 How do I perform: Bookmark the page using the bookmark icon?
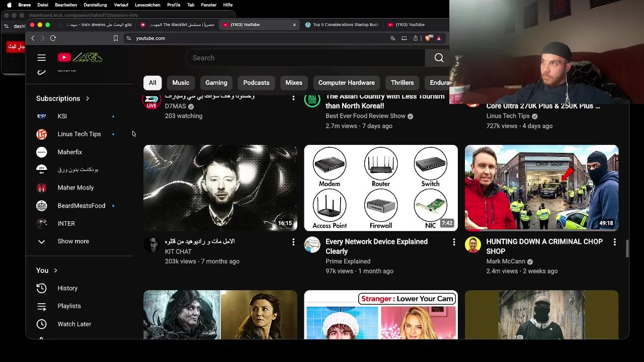click(x=116, y=38)
